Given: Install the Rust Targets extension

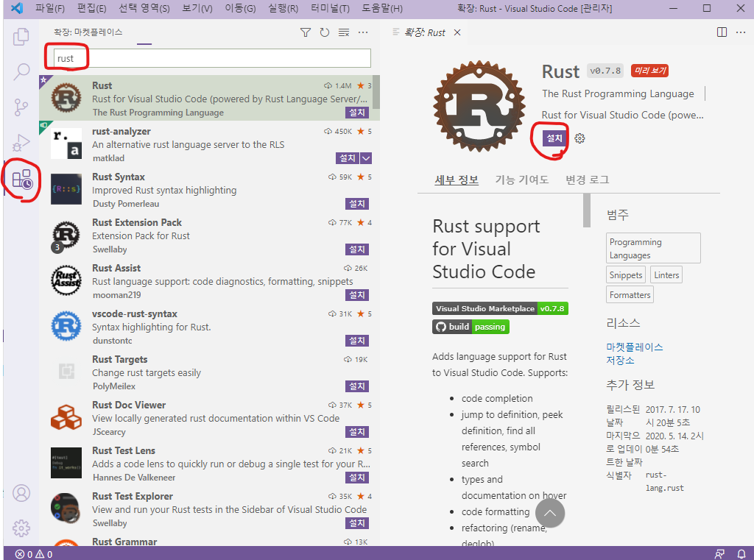Looking at the screenshot, I should pyautogui.click(x=357, y=386).
